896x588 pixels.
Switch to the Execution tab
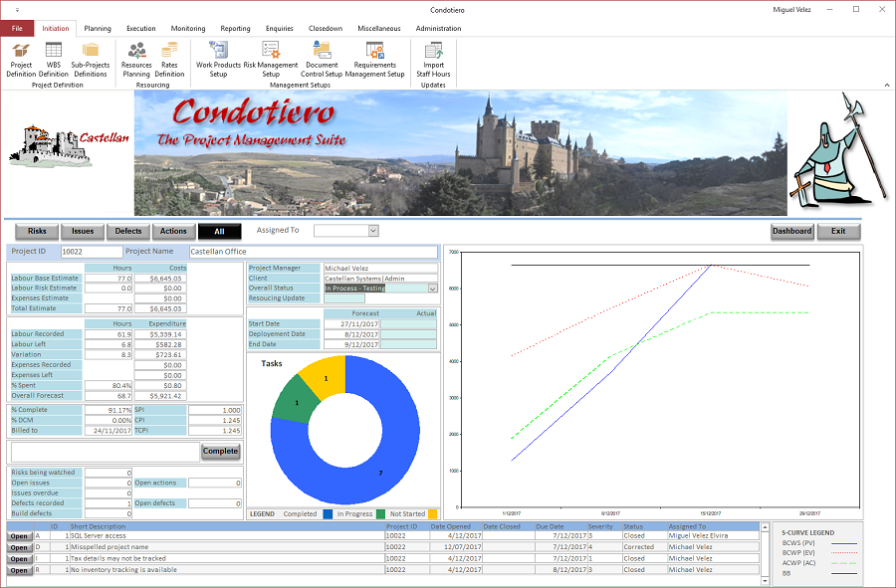tap(141, 28)
